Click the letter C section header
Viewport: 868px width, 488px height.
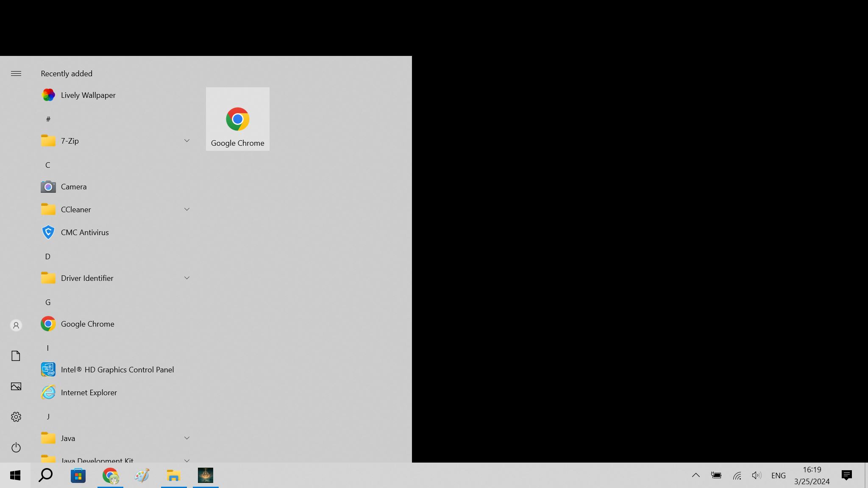(x=48, y=165)
